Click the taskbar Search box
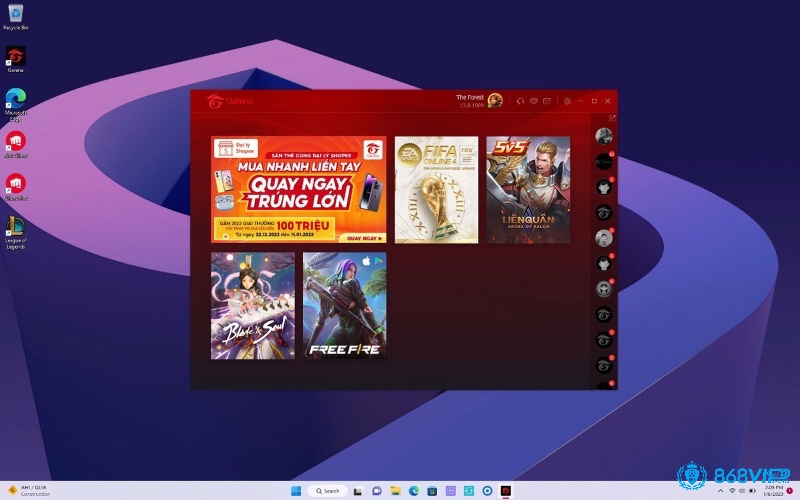 click(328, 491)
